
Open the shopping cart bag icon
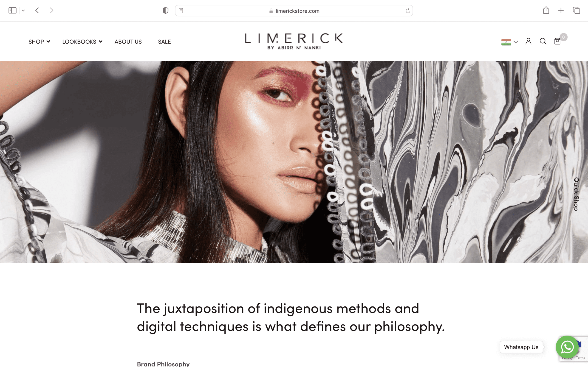[557, 41]
